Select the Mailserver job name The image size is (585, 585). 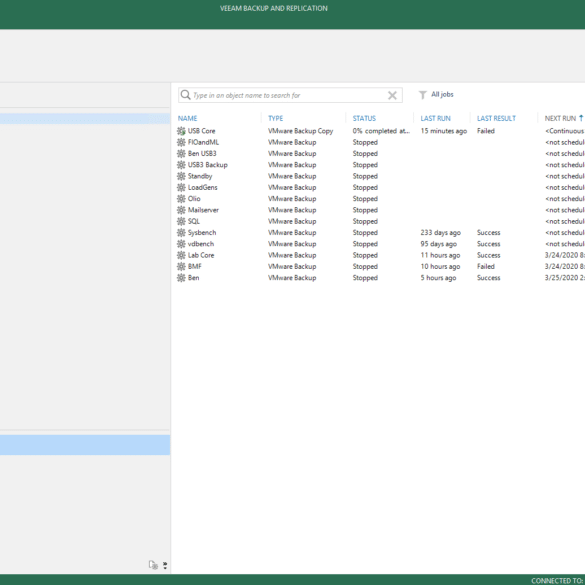click(x=203, y=210)
